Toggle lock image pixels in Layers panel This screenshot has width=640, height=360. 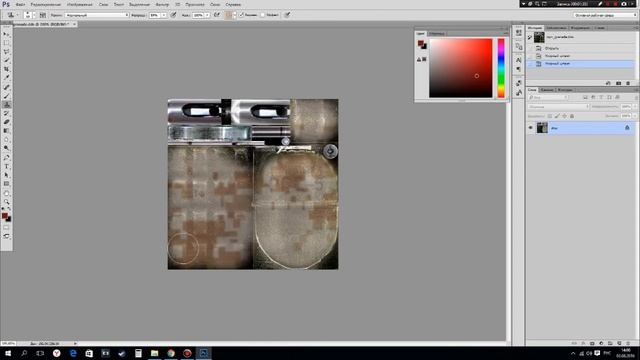pyautogui.click(x=557, y=116)
